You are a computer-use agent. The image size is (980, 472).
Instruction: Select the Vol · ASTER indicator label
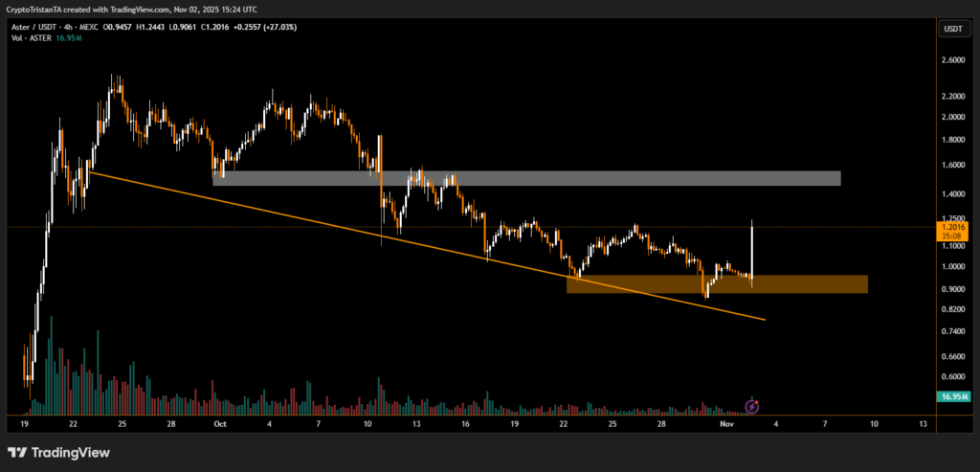(33, 40)
